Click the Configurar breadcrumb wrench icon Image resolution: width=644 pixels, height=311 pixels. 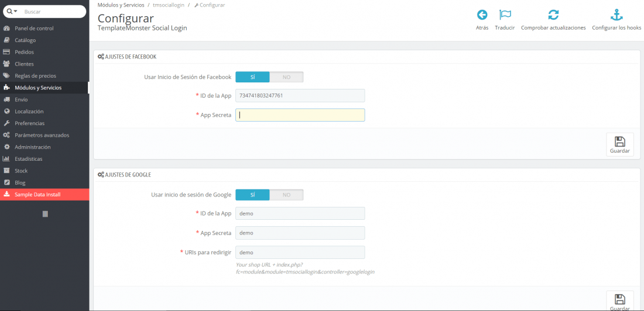click(x=196, y=5)
